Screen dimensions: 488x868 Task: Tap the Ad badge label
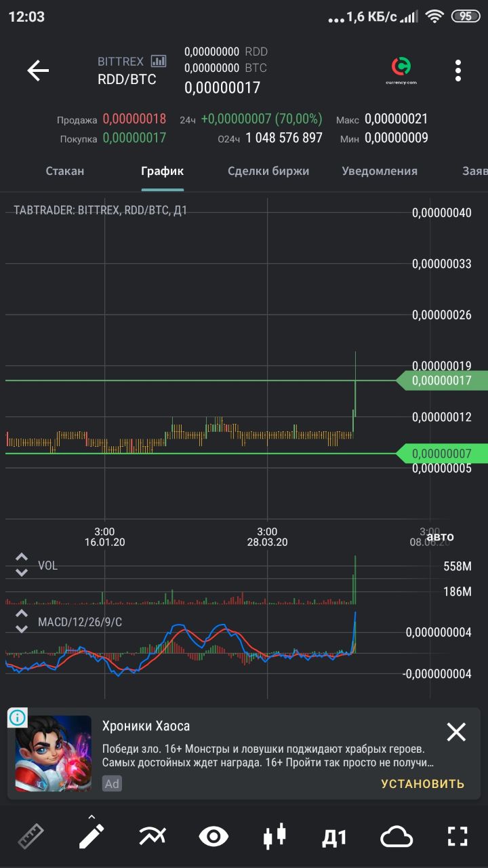point(112,784)
